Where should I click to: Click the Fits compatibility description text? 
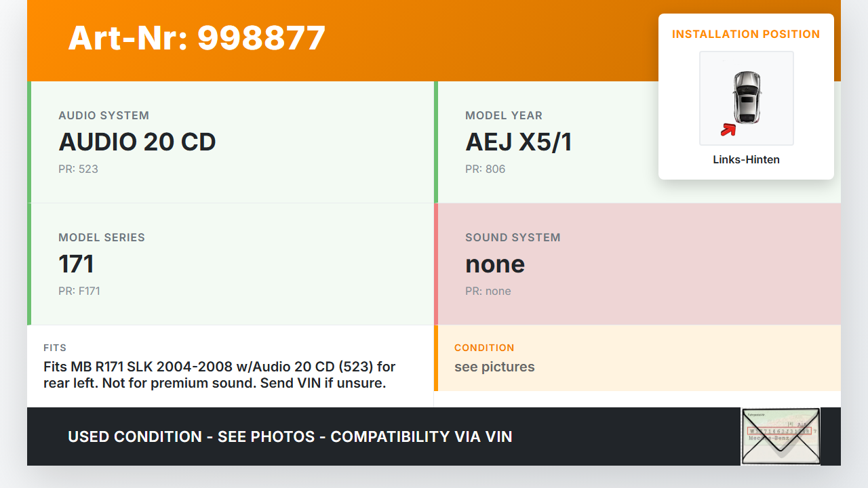point(219,375)
